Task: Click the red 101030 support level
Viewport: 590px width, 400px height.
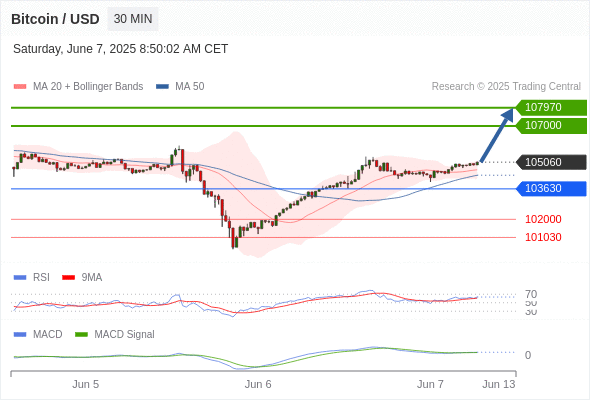Action: (x=543, y=237)
